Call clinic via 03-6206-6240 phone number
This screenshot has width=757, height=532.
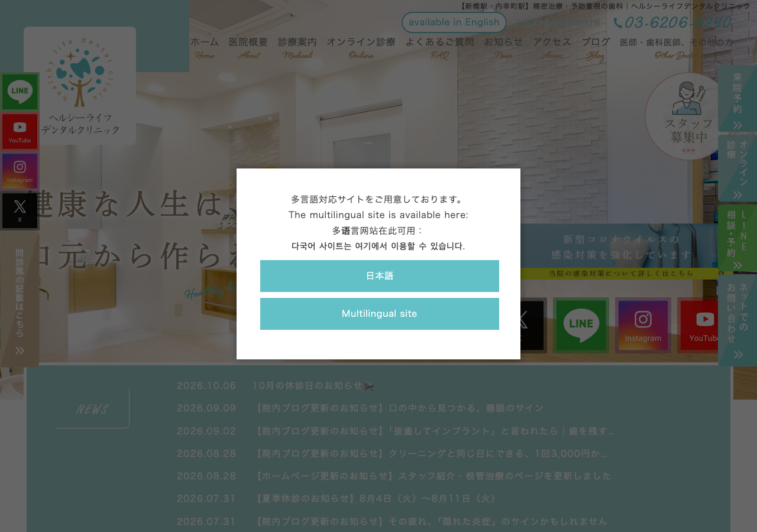(x=673, y=22)
